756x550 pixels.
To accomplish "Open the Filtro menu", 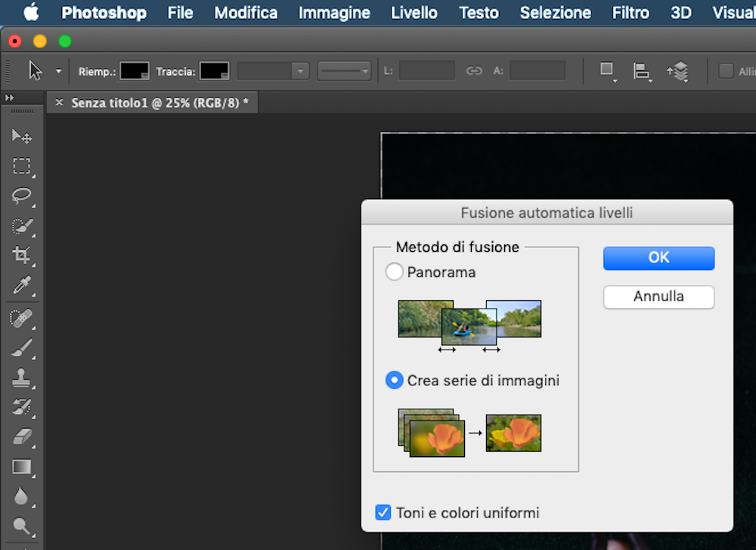I will pos(631,13).
